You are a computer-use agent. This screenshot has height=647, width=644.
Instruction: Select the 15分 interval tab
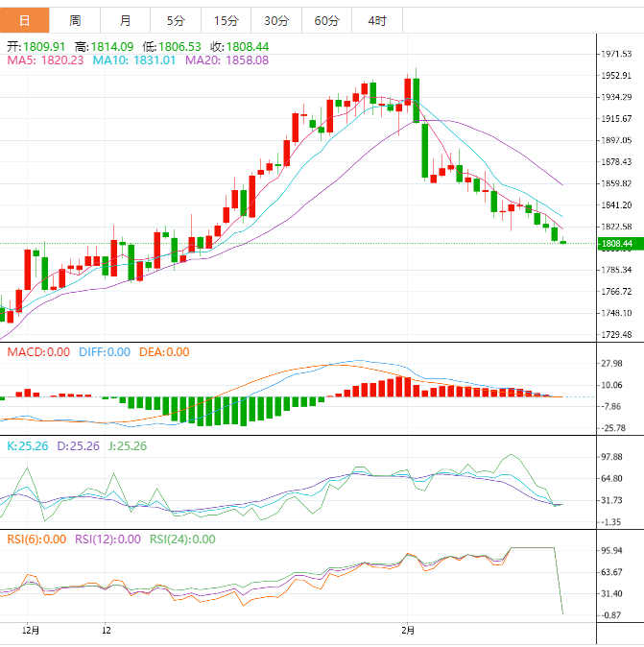pos(226,20)
